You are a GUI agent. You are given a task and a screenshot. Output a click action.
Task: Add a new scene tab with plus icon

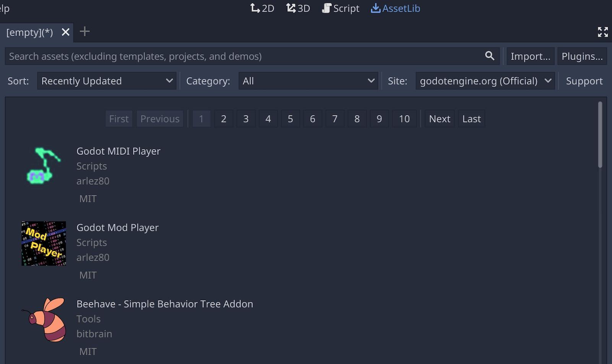85,31
